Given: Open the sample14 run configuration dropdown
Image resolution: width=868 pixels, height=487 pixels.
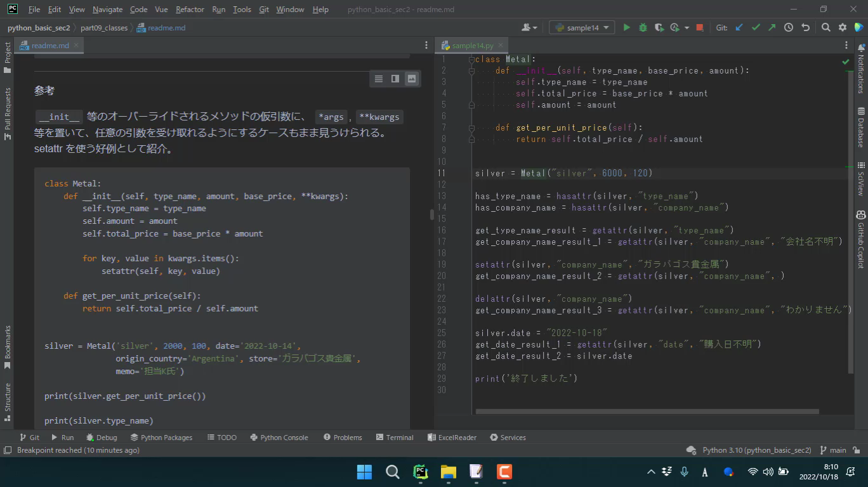Looking at the screenshot, I should click(581, 27).
